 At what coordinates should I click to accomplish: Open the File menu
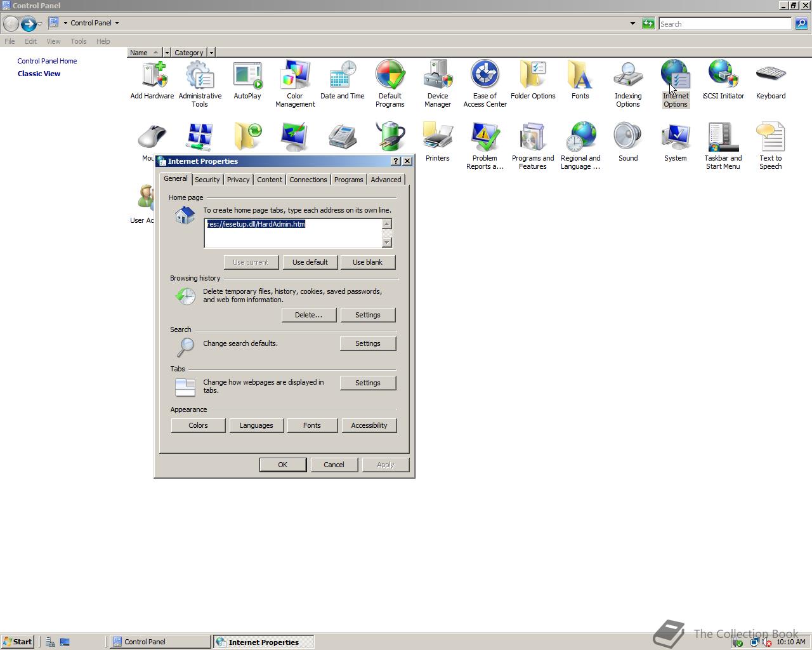[10, 41]
